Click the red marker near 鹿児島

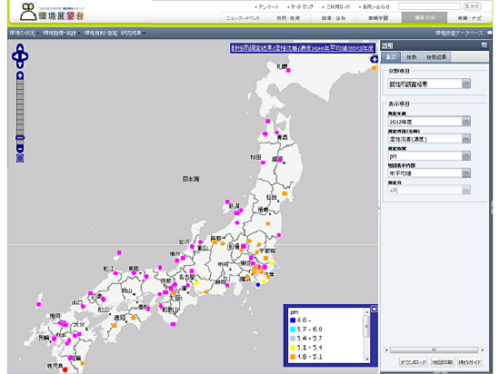[65, 369]
